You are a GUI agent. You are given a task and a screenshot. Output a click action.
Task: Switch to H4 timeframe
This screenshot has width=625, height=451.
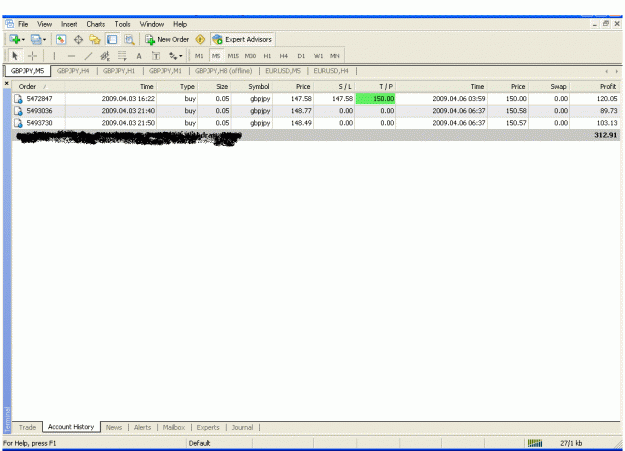coord(284,56)
